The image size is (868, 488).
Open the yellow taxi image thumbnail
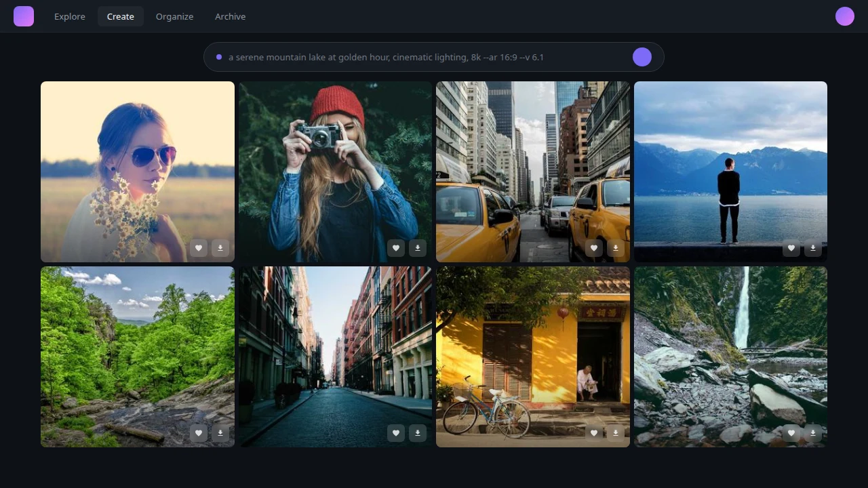tap(532, 163)
